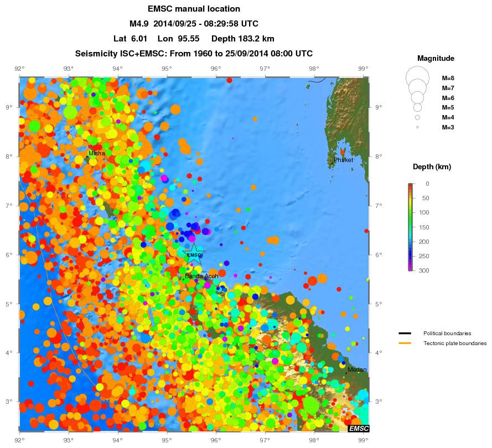492x448 pixels.
Task: Click the 'M=8' legend label
Action: pyautogui.click(x=448, y=78)
